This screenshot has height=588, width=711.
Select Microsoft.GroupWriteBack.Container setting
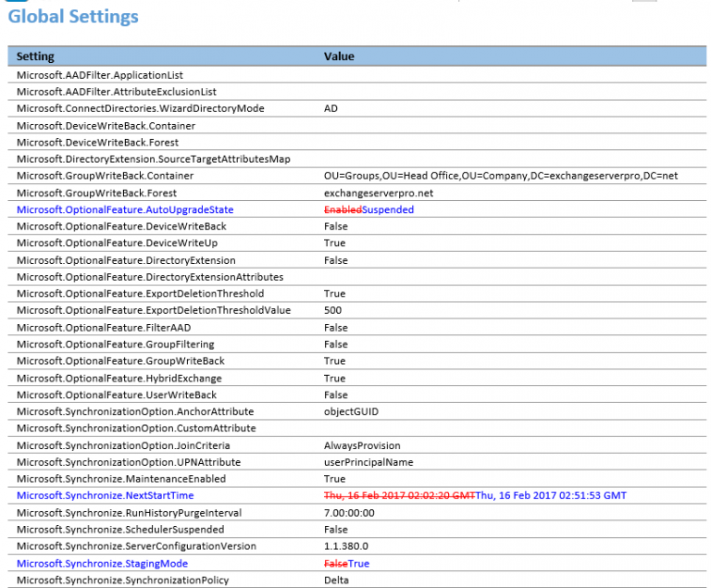point(106,176)
